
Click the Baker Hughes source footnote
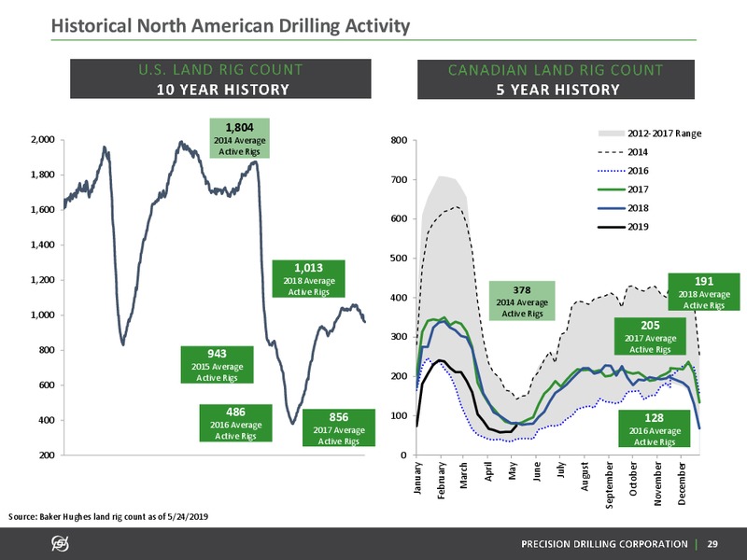108,516
